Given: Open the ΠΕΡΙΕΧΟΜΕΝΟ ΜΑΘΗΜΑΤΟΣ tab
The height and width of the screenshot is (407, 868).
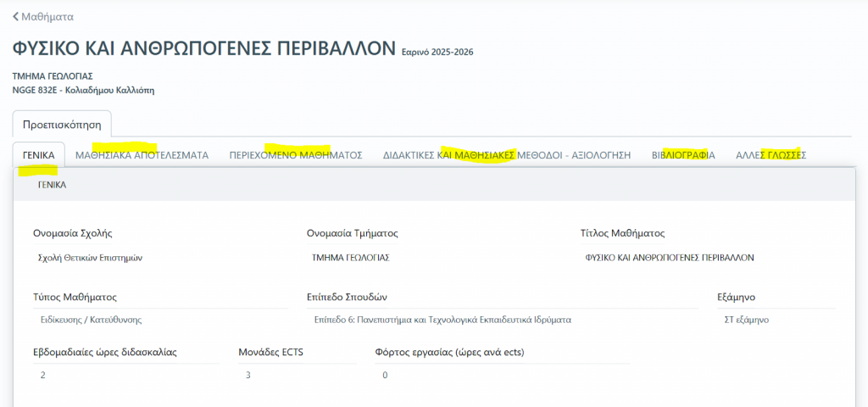Looking at the screenshot, I should point(296,155).
